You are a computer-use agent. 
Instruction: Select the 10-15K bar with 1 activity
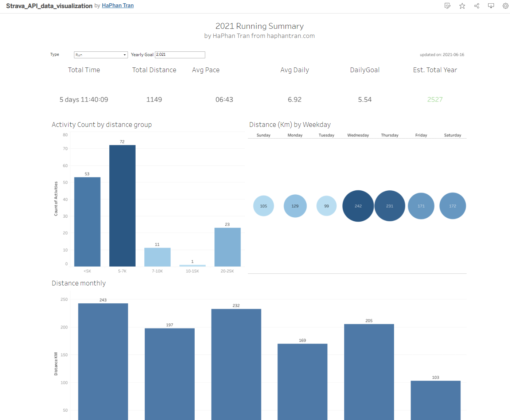click(x=192, y=265)
